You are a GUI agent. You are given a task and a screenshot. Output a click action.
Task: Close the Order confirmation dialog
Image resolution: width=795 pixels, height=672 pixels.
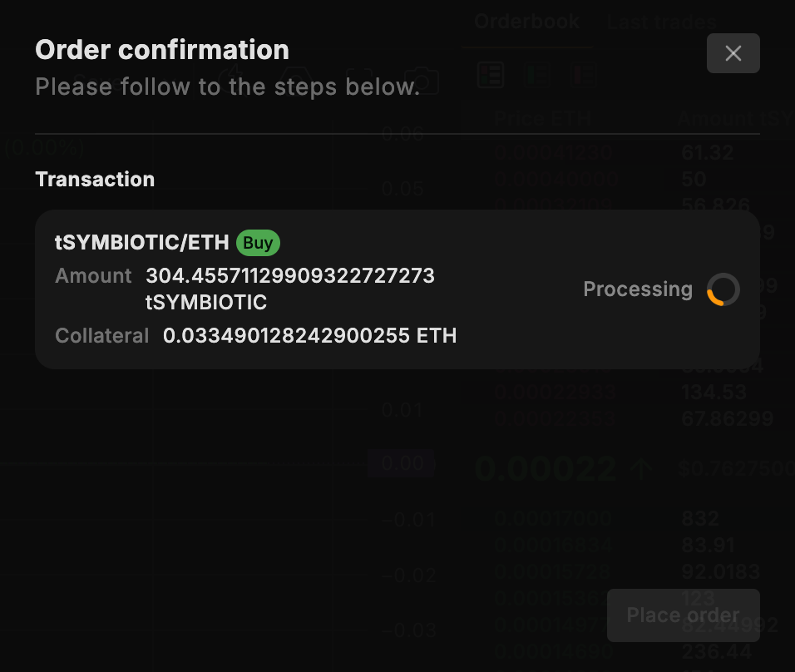pos(733,53)
